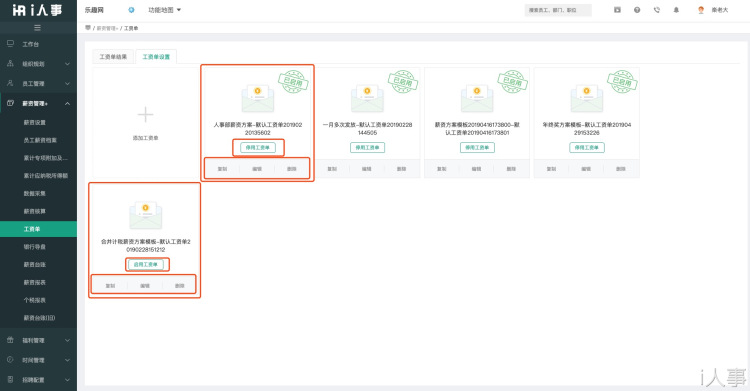The width and height of the screenshot is (750, 391).
Task: Collapse sidebar with the hamburger icon
Action: coord(37,28)
